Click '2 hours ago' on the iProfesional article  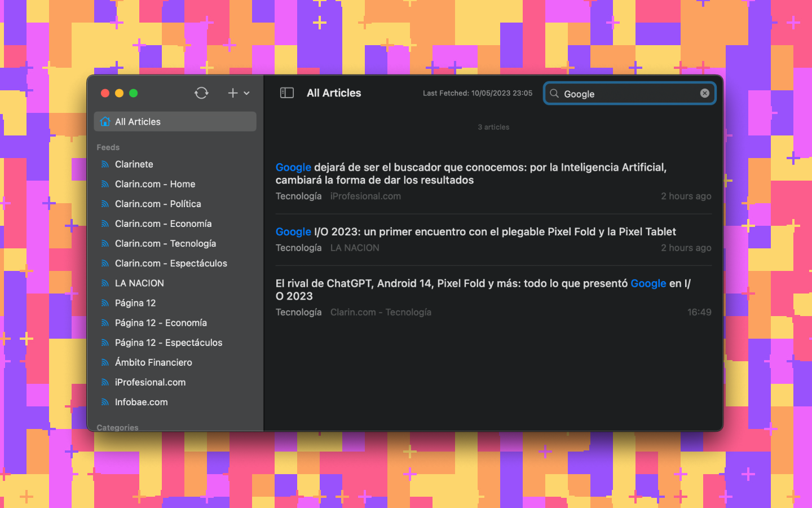pos(686,196)
